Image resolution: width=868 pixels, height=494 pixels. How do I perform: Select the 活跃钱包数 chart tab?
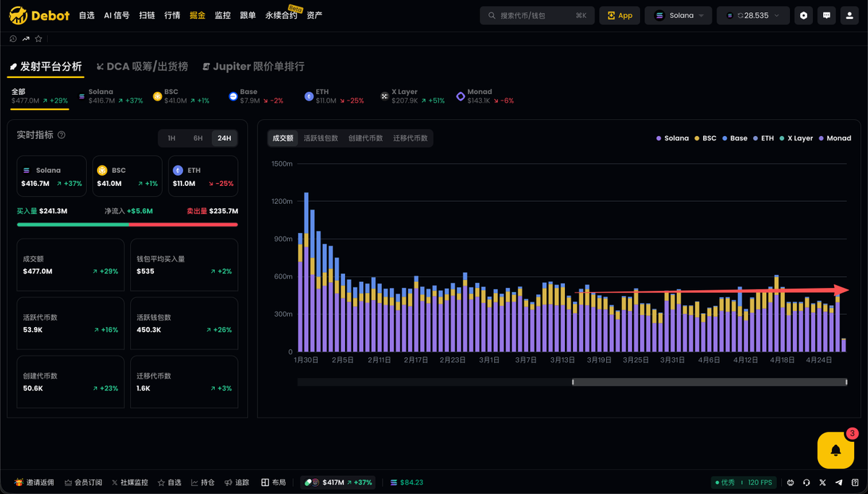(x=320, y=138)
